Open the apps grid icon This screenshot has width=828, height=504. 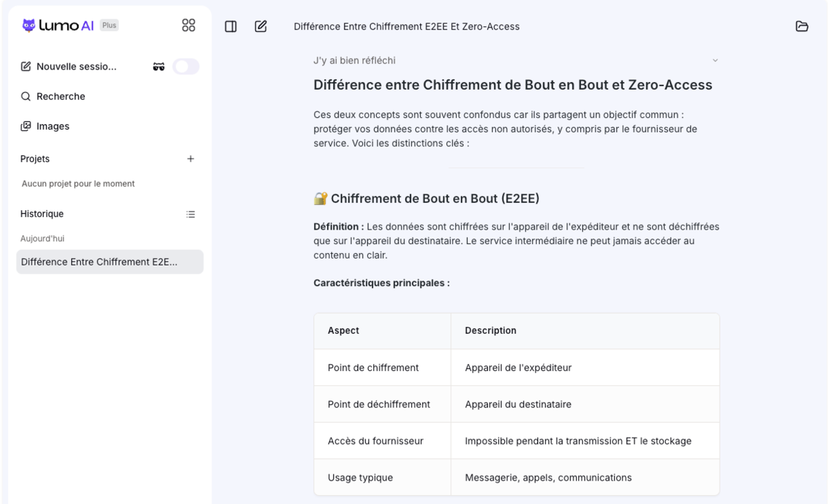coord(188,26)
